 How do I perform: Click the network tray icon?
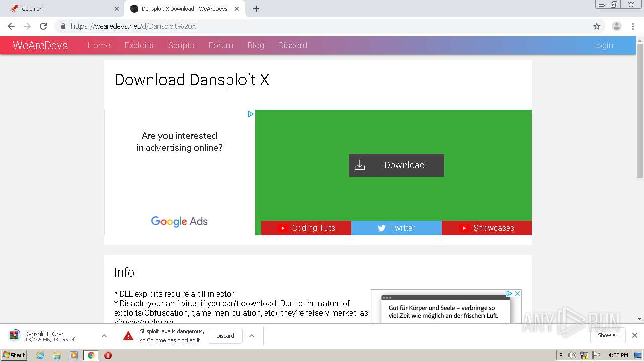click(584, 355)
